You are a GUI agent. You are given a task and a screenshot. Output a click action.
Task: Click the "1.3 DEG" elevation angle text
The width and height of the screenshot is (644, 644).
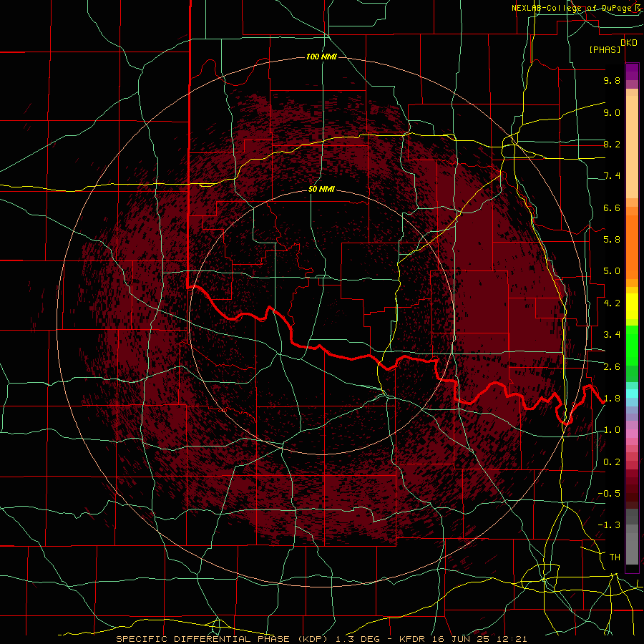point(358,639)
